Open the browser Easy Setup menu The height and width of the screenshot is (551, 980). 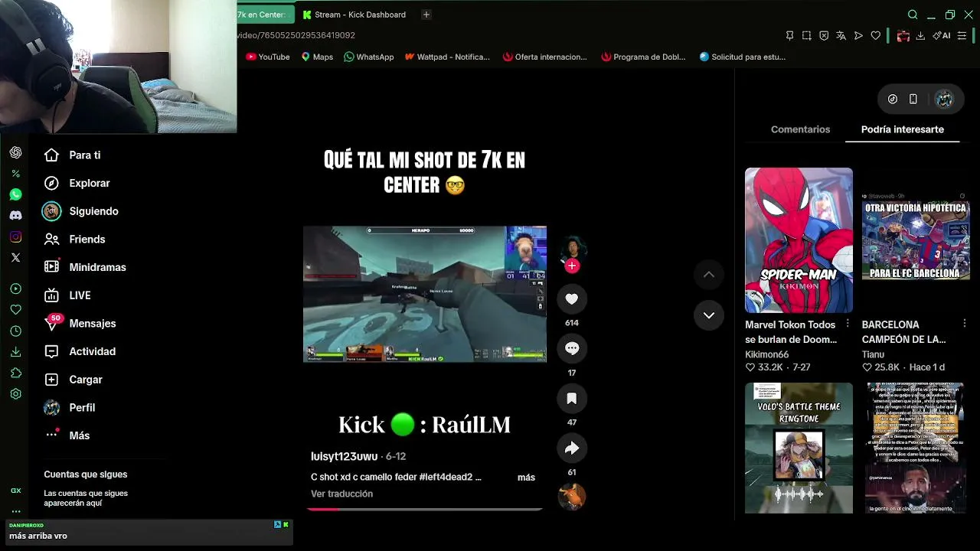[962, 35]
